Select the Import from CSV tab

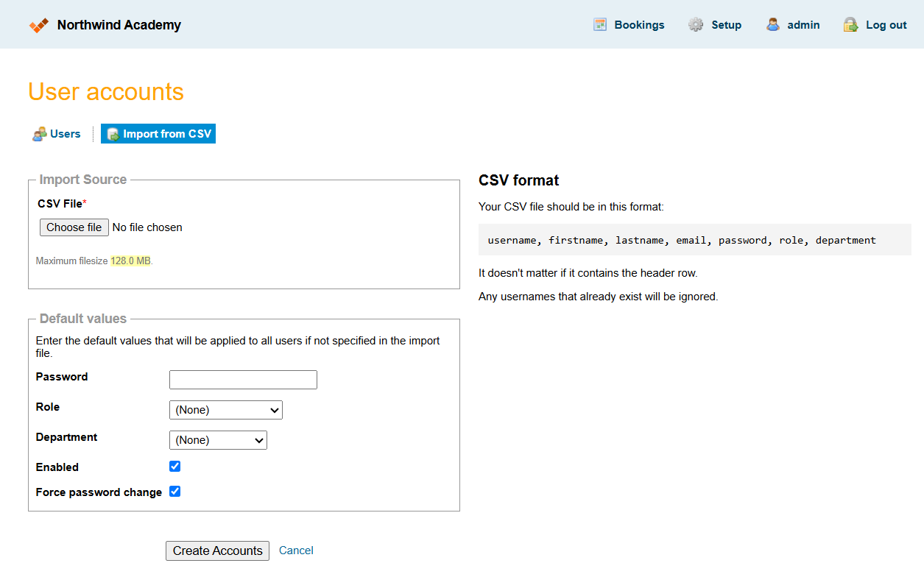[166, 134]
